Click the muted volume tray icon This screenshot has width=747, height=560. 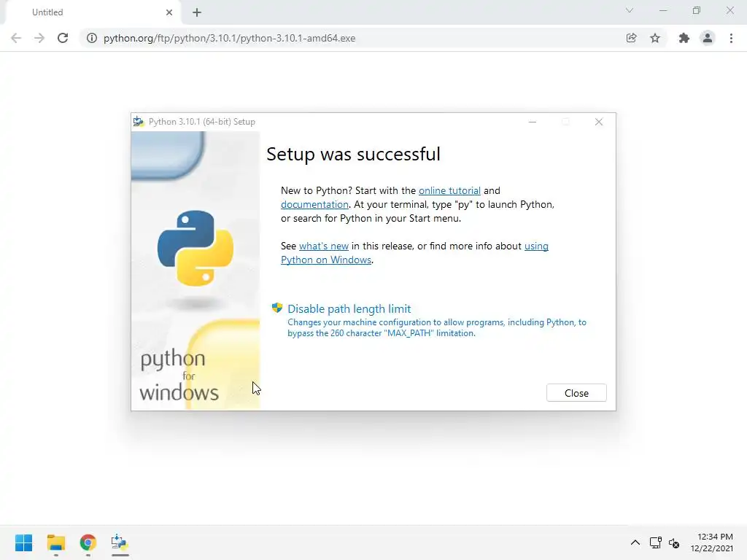point(673,542)
